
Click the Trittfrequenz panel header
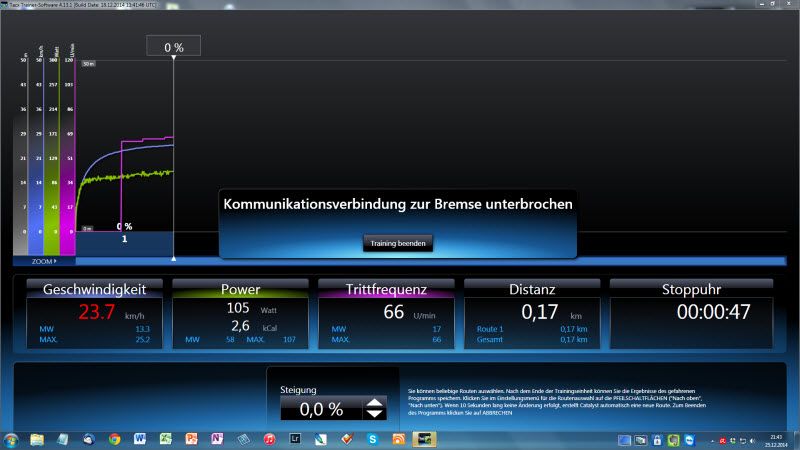pos(386,289)
